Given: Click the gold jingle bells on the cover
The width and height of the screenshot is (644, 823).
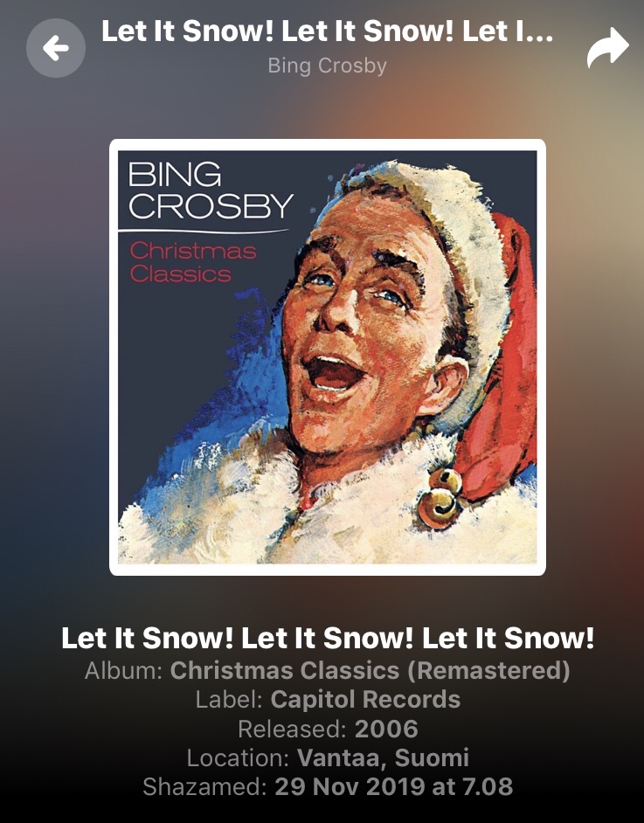Looking at the screenshot, I should click(441, 497).
